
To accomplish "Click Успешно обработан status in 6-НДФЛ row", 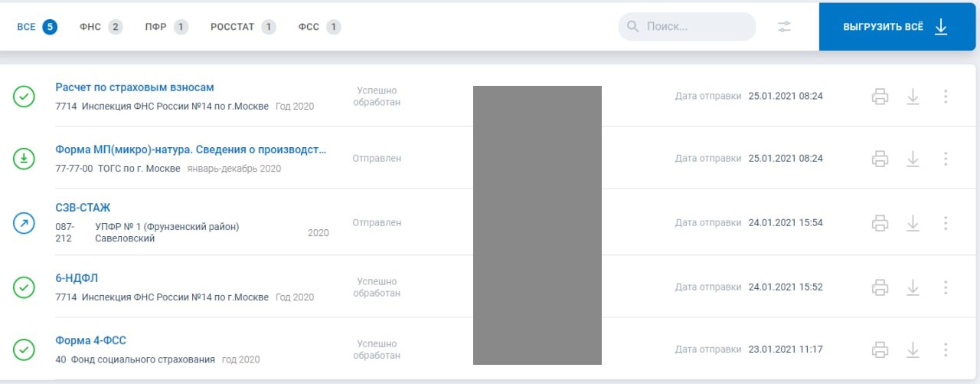I will click(377, 287).
